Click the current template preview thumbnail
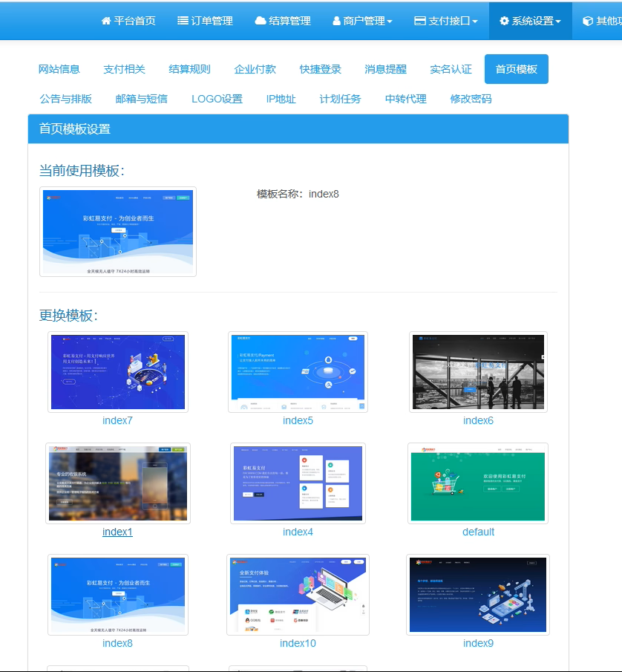 point(118,232)
